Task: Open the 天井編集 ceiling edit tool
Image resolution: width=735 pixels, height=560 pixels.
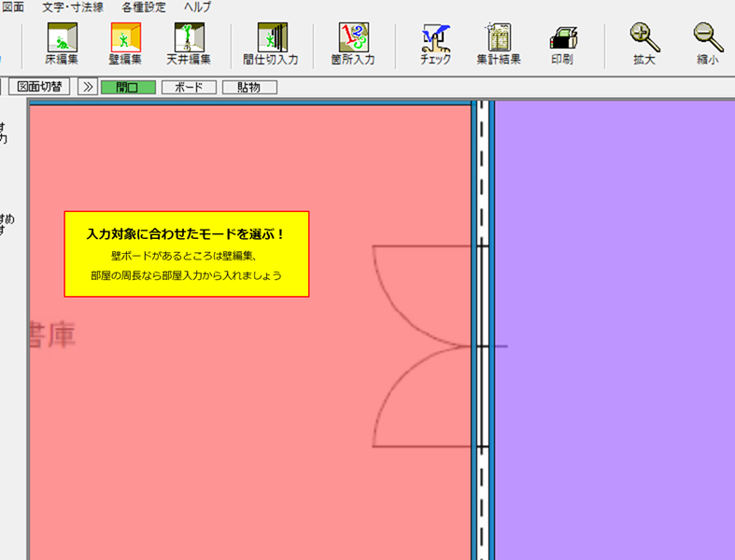Action: pyautogui.click(x=190, y=44)
